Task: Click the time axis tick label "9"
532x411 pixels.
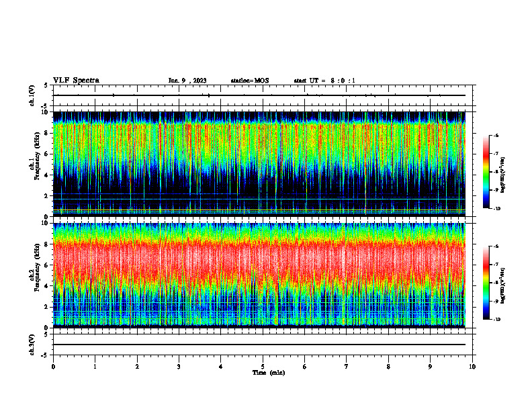Action: pyautogui.click(x=430, y=367)
